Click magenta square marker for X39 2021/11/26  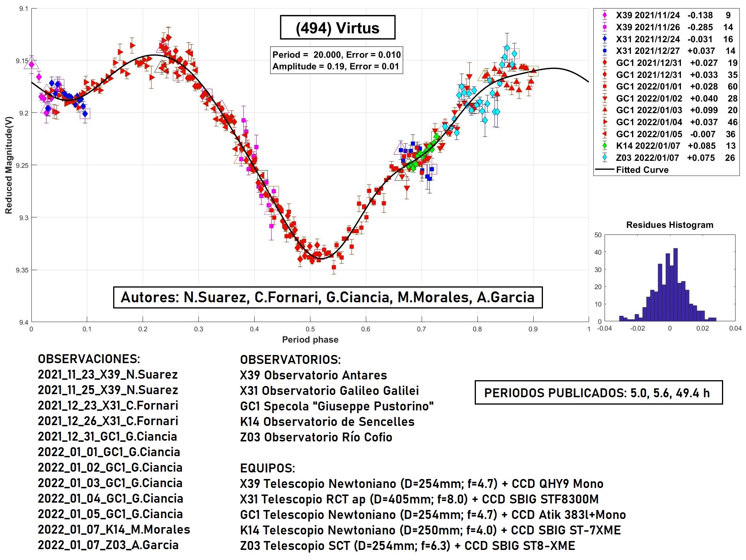(605, 27)
